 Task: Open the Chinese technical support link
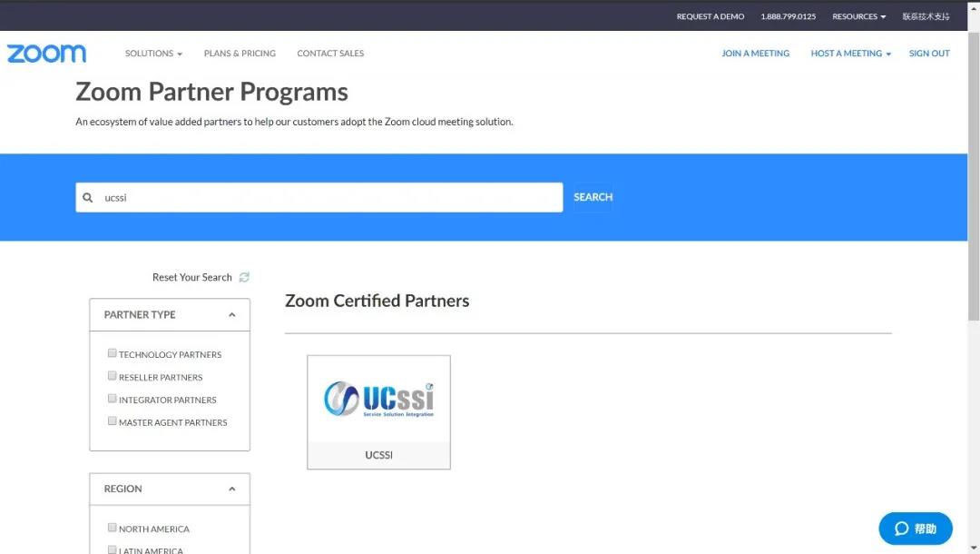click(x=926, y=16)
